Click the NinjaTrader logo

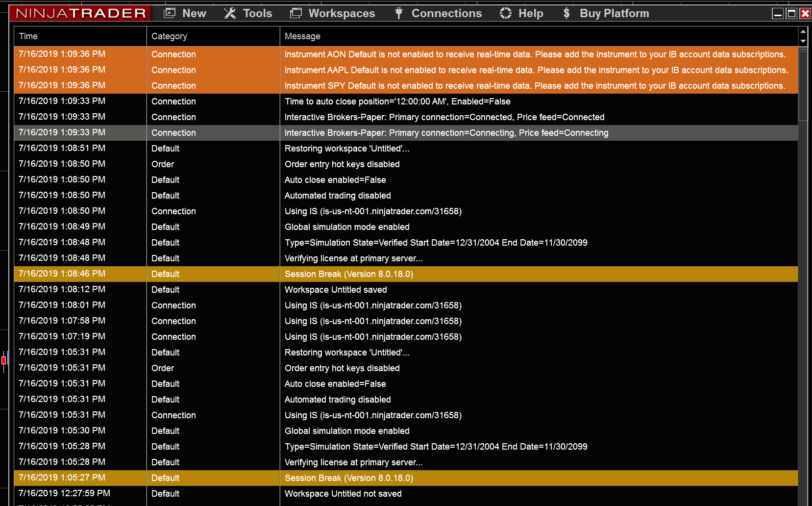81,13
